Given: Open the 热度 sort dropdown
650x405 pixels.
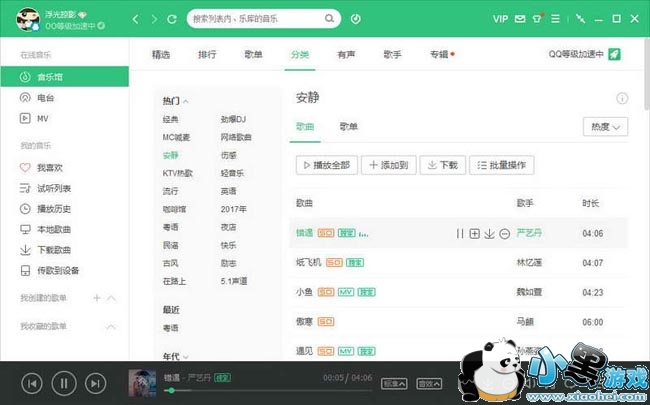Looking at the screenshot, I should (x=605, y=127).
